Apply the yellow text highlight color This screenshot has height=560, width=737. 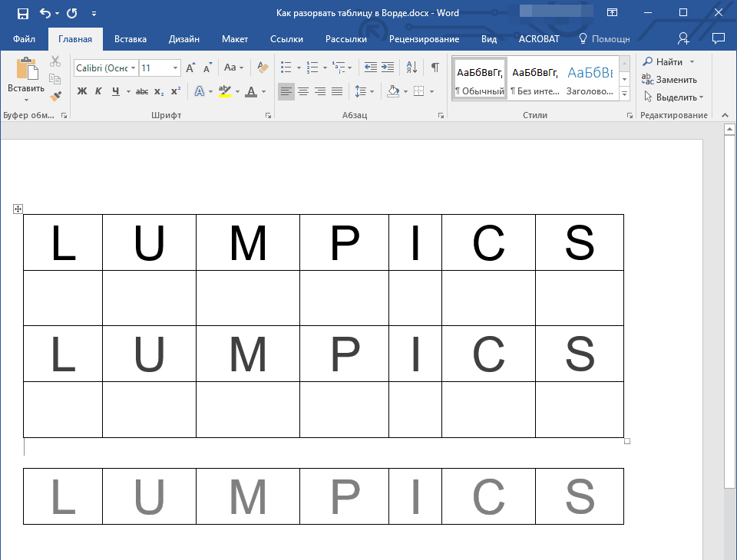pos(224,91)
